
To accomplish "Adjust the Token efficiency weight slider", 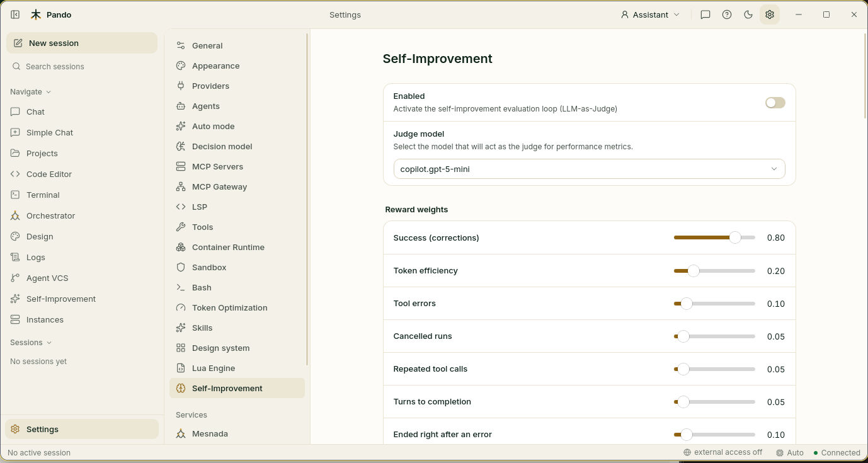I will point(714,270).
